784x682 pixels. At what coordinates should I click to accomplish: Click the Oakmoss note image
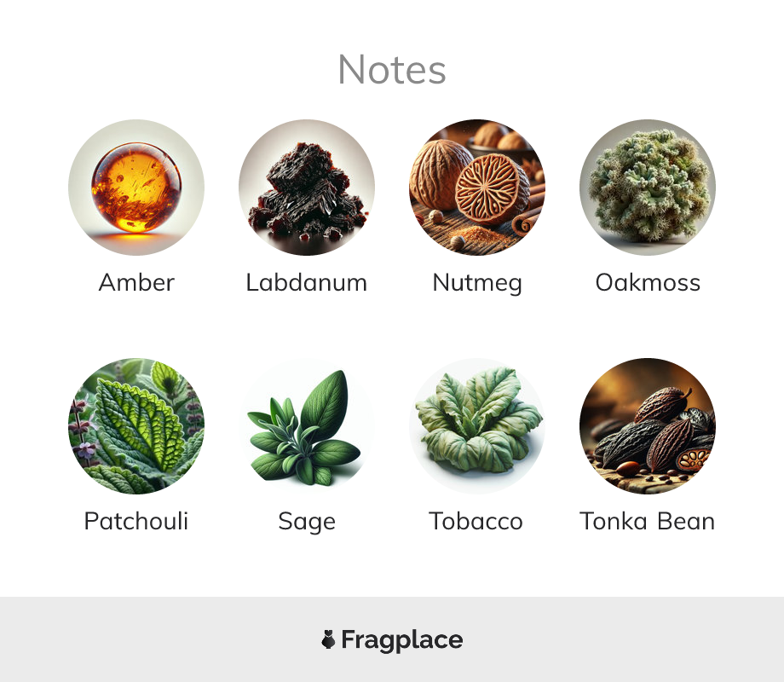pos(648,188)
